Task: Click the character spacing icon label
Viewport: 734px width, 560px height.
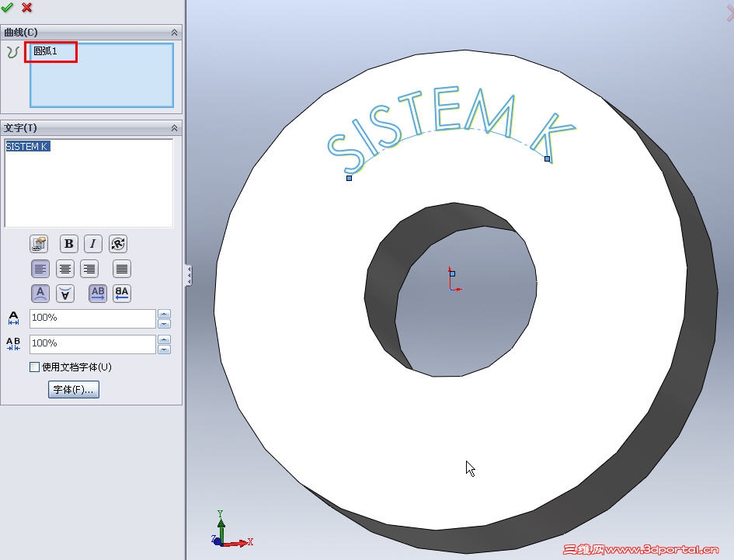Action: pos(13,344)
